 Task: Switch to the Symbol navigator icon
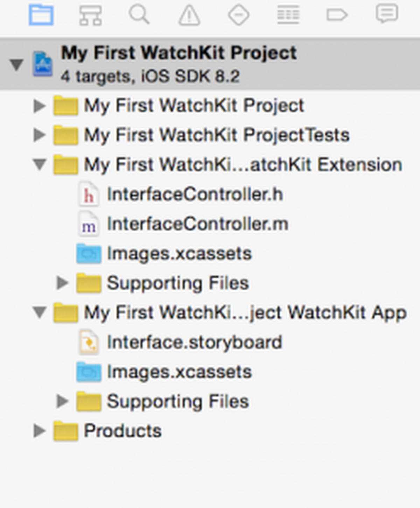[90, 15]
